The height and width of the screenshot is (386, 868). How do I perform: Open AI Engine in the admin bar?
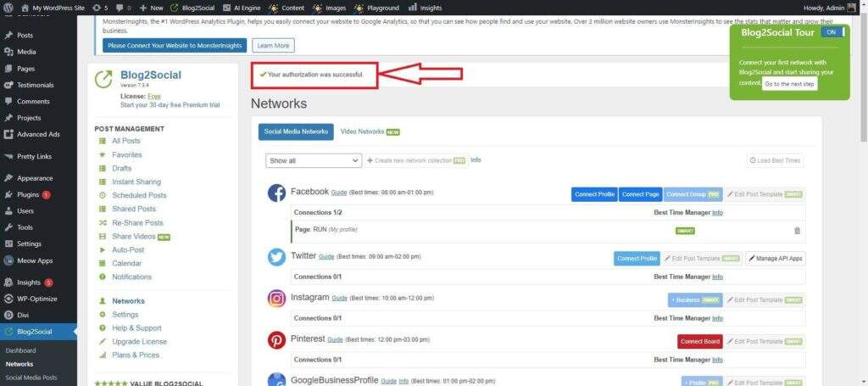coord(242,8)
